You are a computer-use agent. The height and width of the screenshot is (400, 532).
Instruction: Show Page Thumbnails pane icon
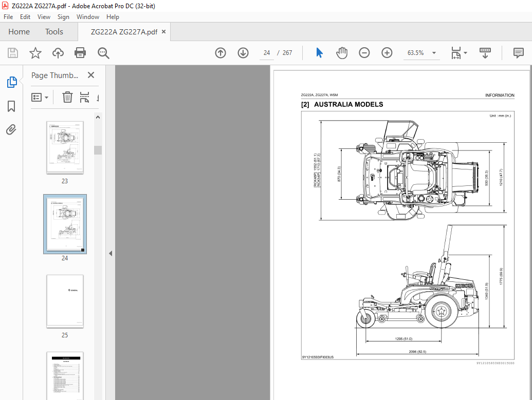pos(11,82)
